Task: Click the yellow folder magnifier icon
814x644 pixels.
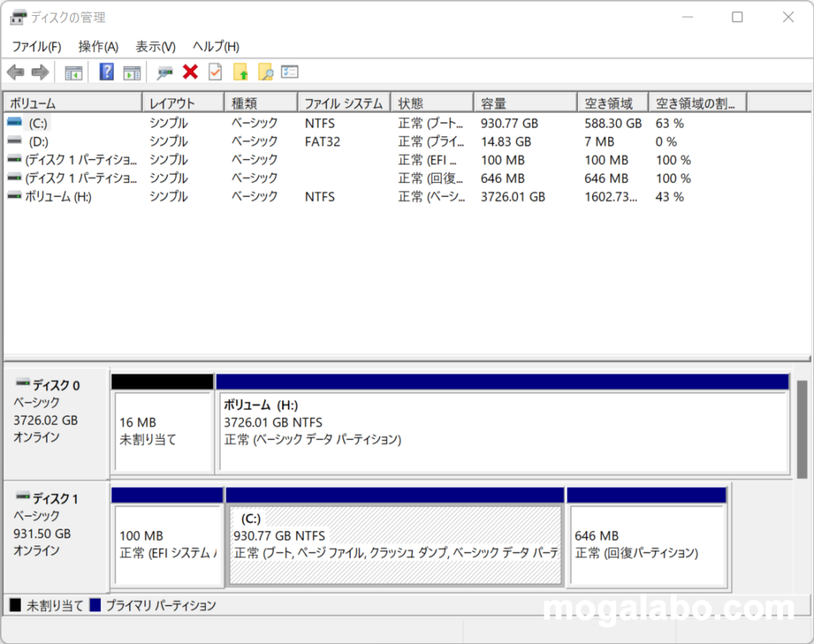Action: pyautogui.click(x=266, y=72)
